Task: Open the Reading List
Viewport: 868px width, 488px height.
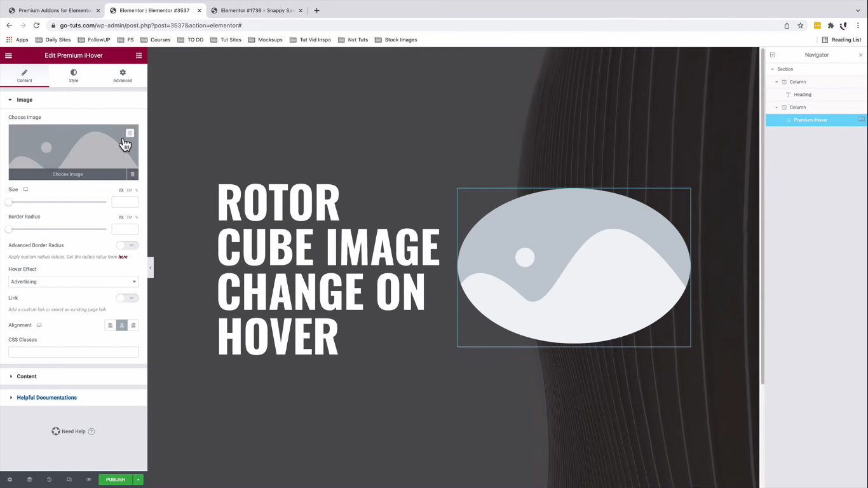Action: [x=841, y=39]
